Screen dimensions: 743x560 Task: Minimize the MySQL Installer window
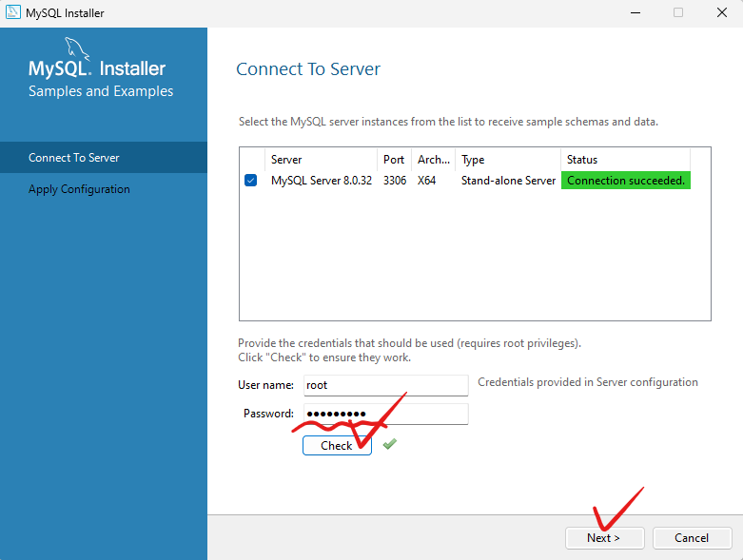635,12
